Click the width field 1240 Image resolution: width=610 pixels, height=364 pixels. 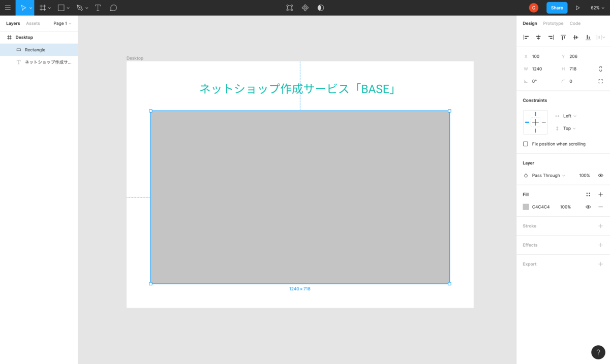tap(539, 69)
